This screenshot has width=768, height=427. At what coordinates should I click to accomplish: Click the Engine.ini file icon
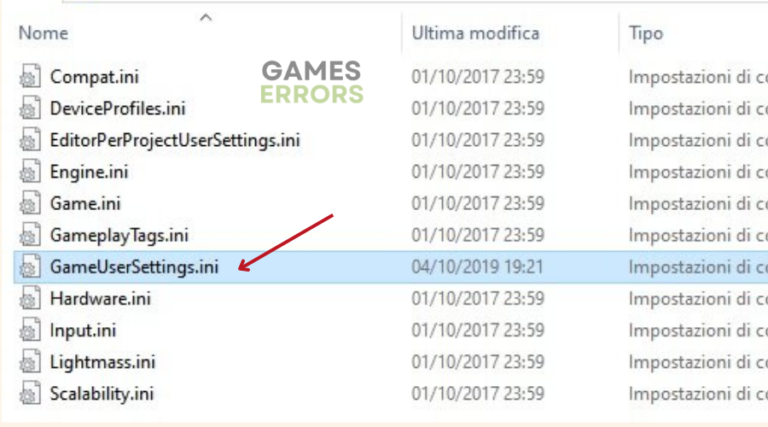[30, 172]
